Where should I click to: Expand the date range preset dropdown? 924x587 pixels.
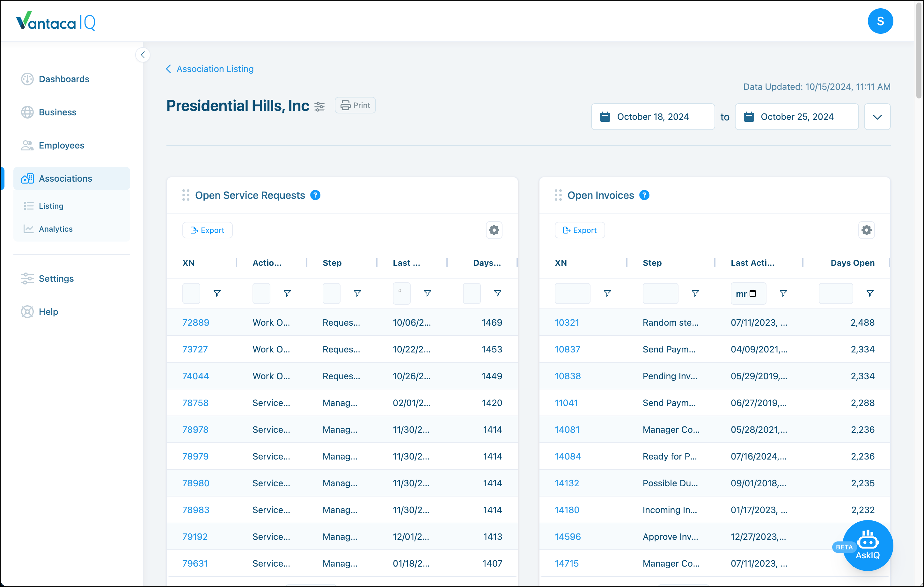(x=877, y=117)
